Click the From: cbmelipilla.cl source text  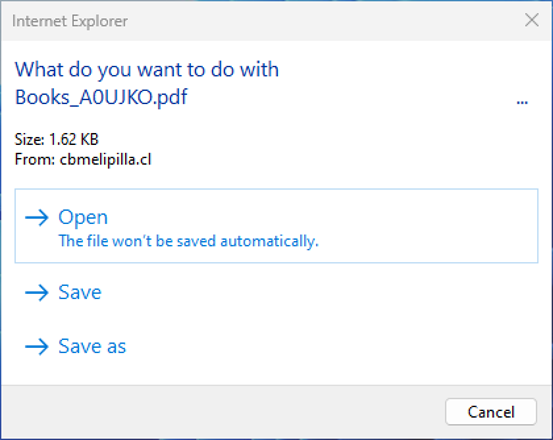pos(83,160)
